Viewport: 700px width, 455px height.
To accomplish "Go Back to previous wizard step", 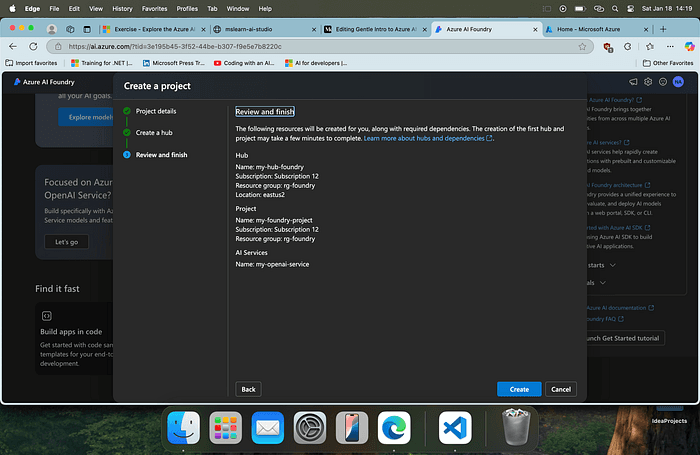I will pos(248,389).
